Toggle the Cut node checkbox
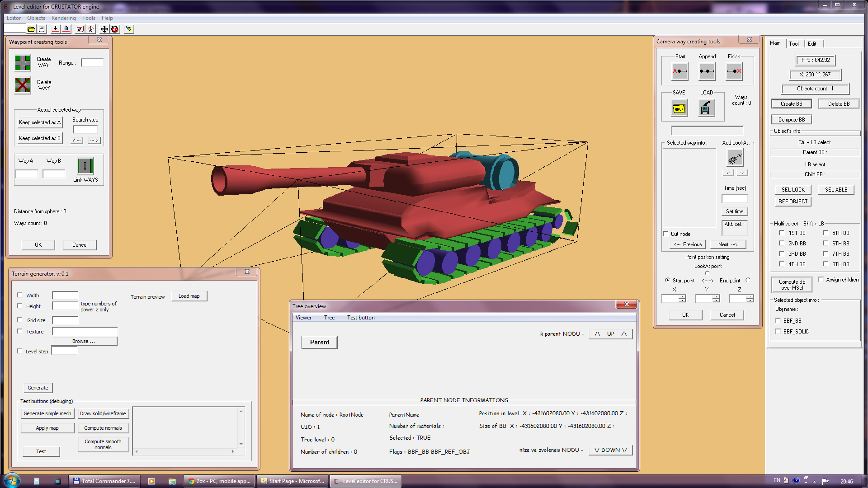Image resolution: width=868 pixels, height=488 pixels. (665, 234)
